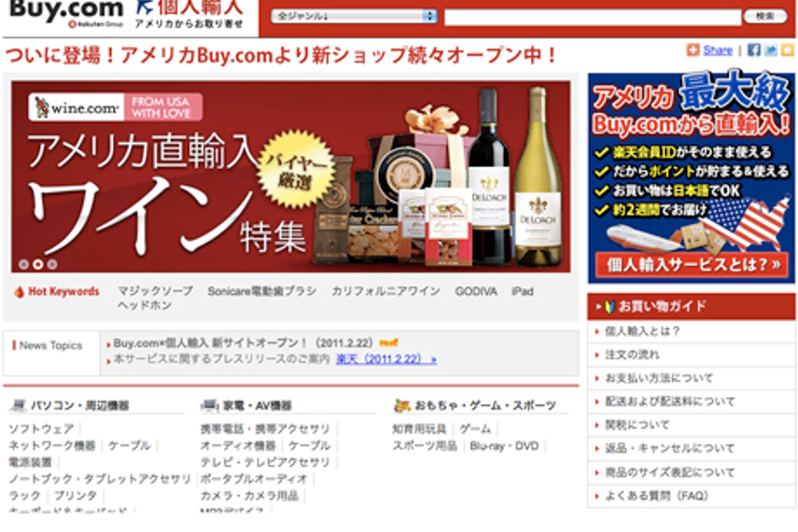Click the computer icon by パソコン・周辺機器

[x=19, y=405]
